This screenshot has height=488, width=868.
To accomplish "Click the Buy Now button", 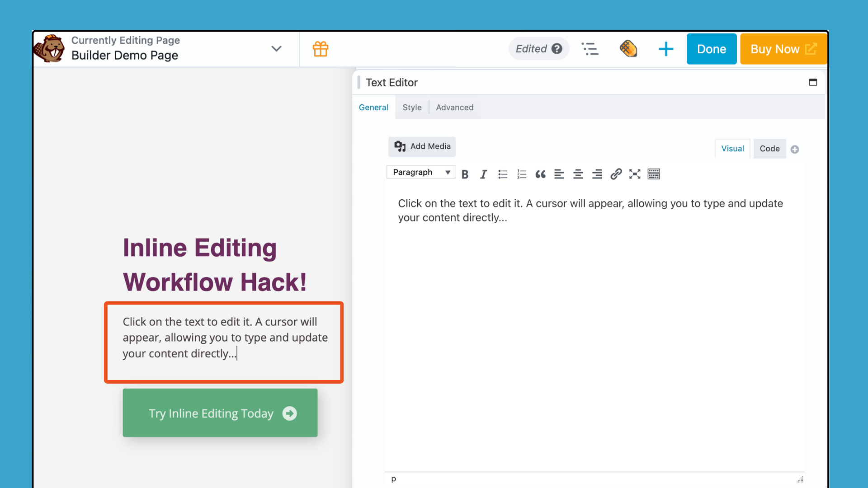I will pyautogui.click(x=783, y=49).
